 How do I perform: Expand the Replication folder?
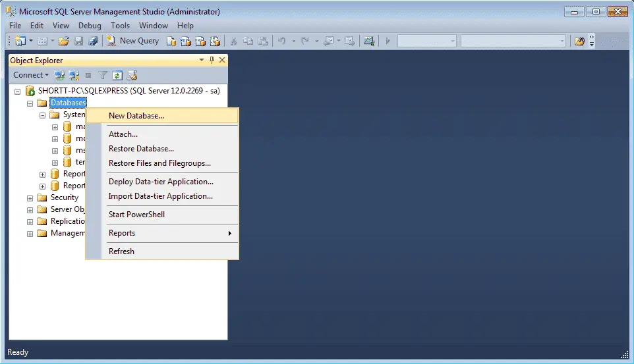[30, 222]
